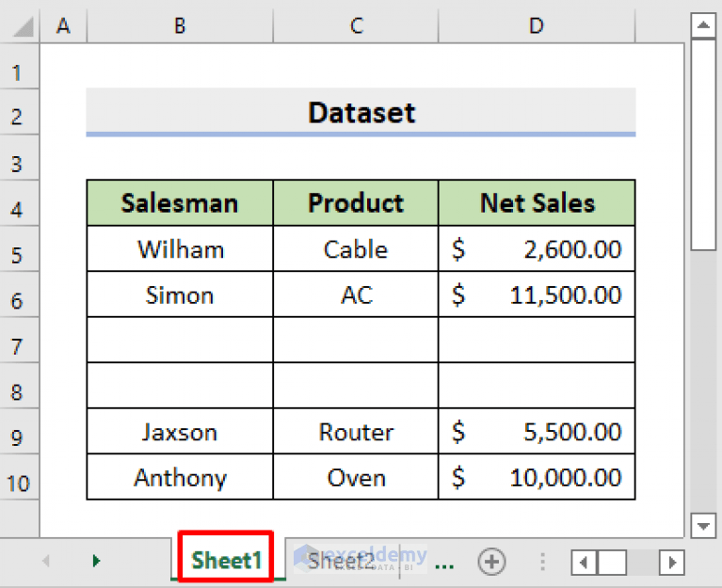Select cell with $10,000.00
This screenshot has width=722, height=588.
click(x=537, y=477)
